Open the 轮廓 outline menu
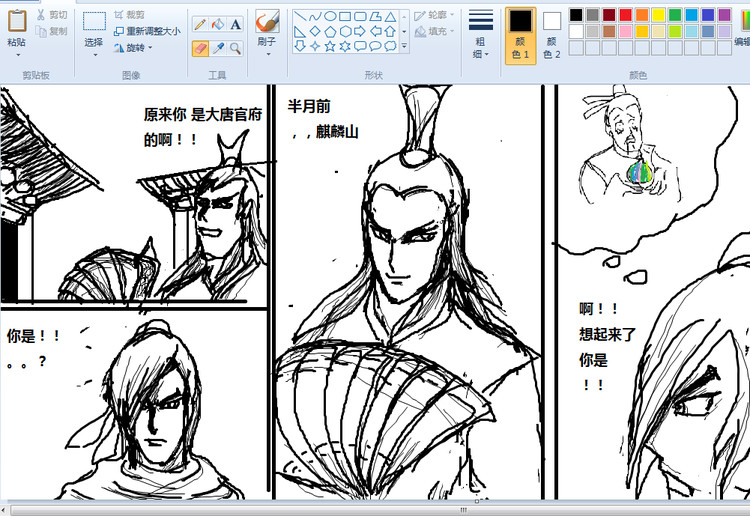The width and height of the screenshot is (750, 516). 434,15
